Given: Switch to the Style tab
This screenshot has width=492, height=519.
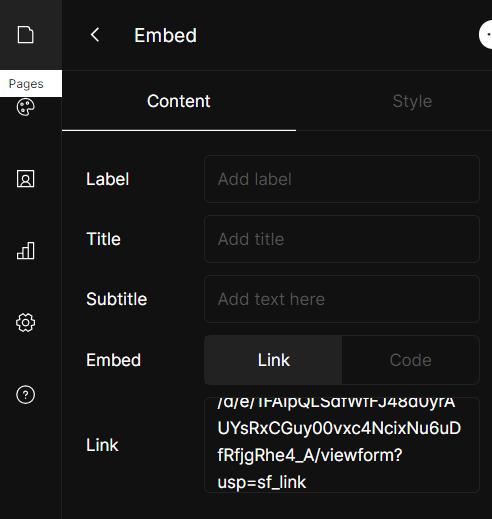Looking at the screenshot, I should click(412, 101).
